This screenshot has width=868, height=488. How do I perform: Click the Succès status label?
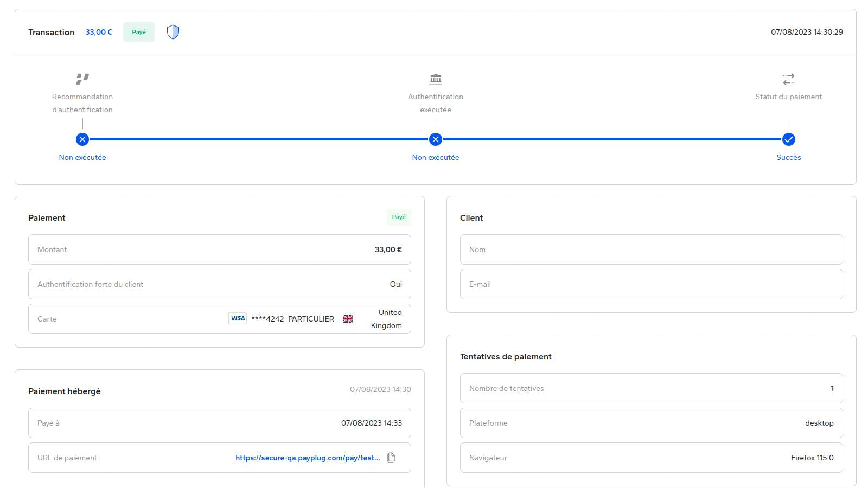(x=789, y=157)
